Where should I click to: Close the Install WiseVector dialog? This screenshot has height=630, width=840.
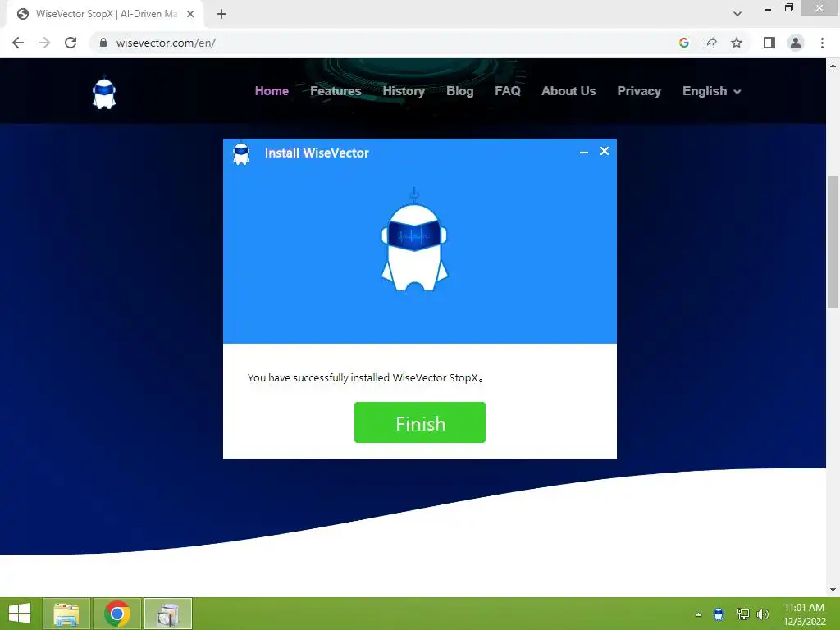605,151
